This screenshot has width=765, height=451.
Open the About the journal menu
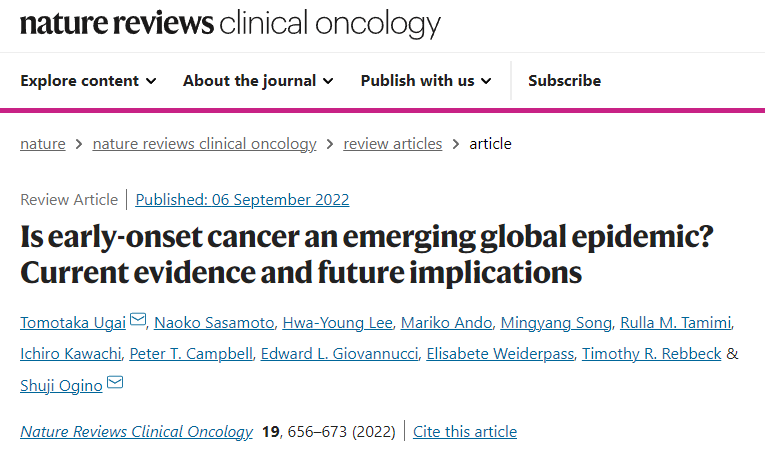(x=258, y=81)
